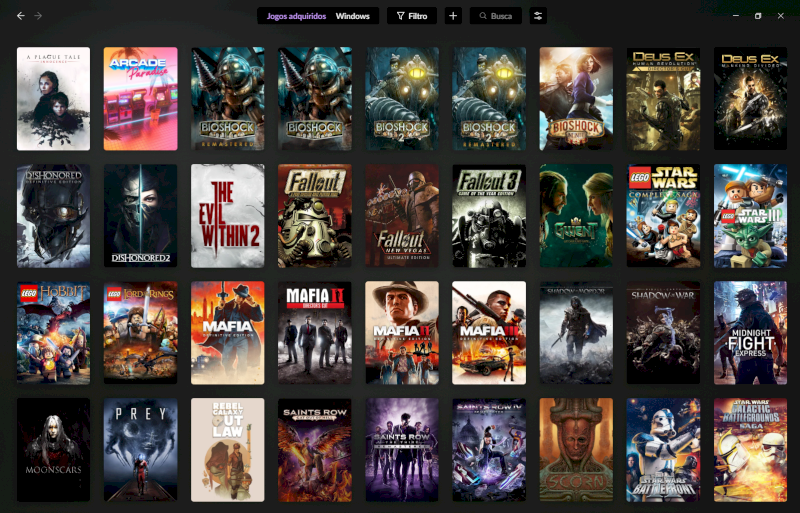Open the Scorn game tile
The image size is (800, 513).
576,450
